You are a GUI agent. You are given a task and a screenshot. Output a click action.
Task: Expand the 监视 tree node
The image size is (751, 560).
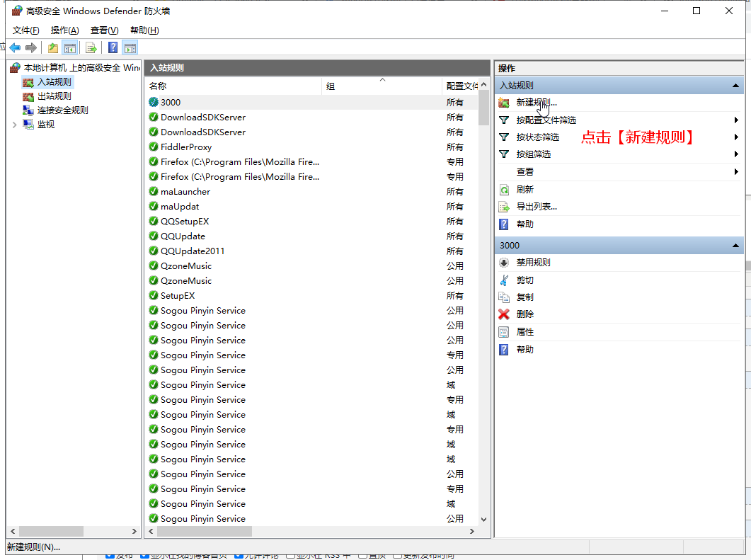(x=14, y=125)
